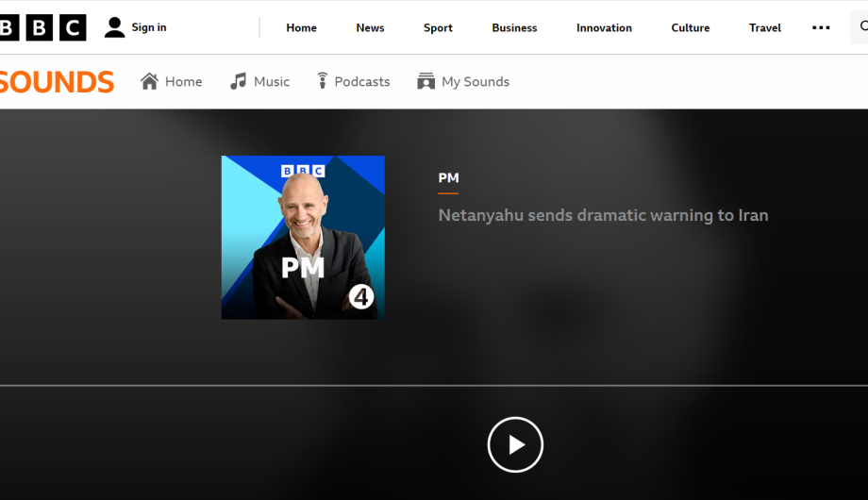Go to BBC Home in the top nav
The height and width of the screenshot is (500, 868).
[x=301, y=27]
